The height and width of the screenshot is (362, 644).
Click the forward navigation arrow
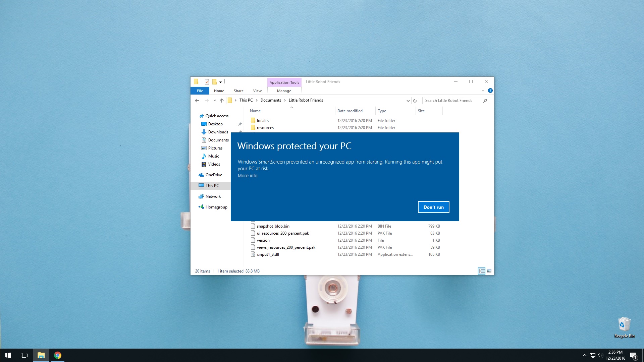(207, 101)
